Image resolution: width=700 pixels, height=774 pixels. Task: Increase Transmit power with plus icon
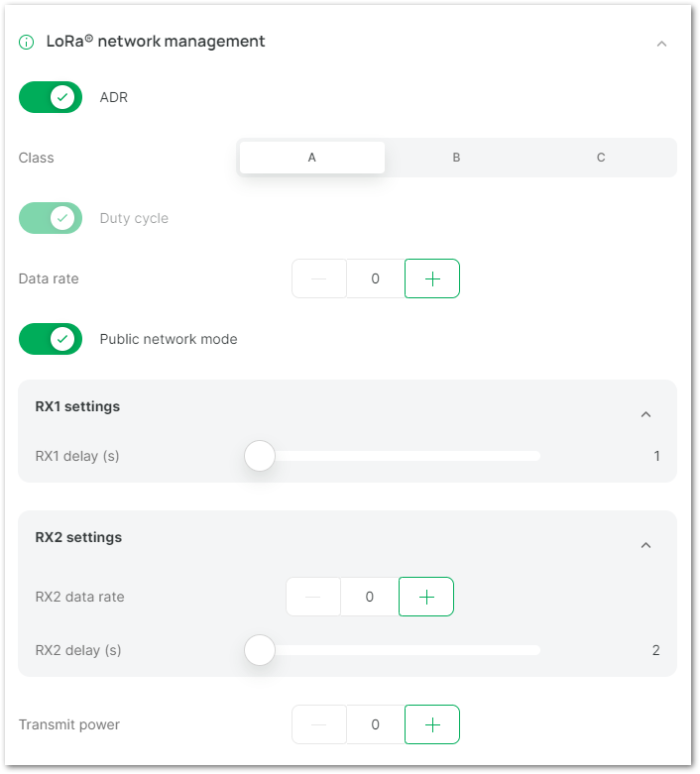coord(431,724)
